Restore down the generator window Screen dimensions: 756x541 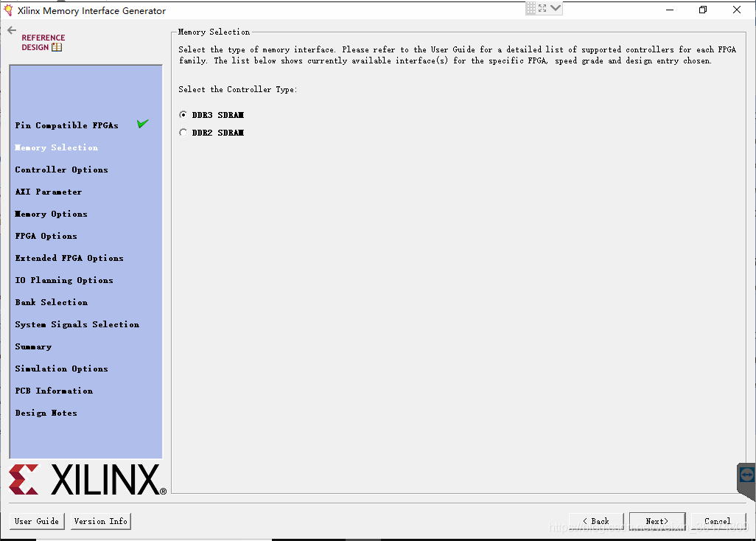coord(703,10)
